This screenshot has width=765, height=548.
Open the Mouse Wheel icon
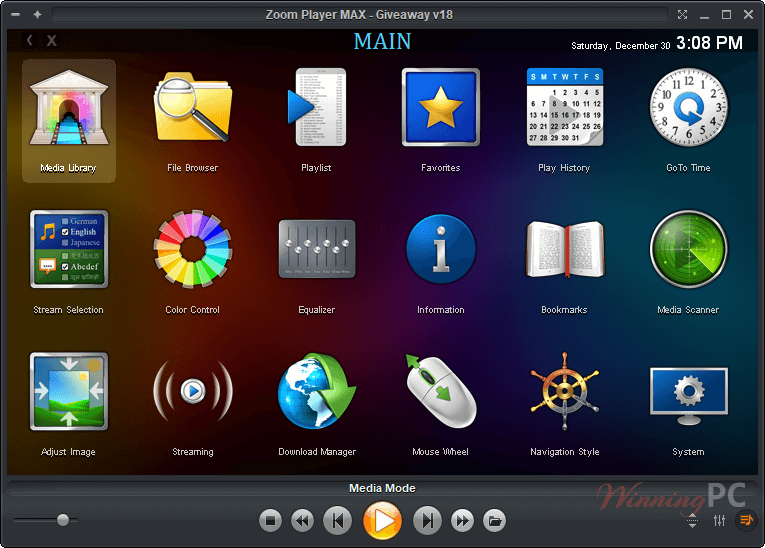tap(441, 391)
